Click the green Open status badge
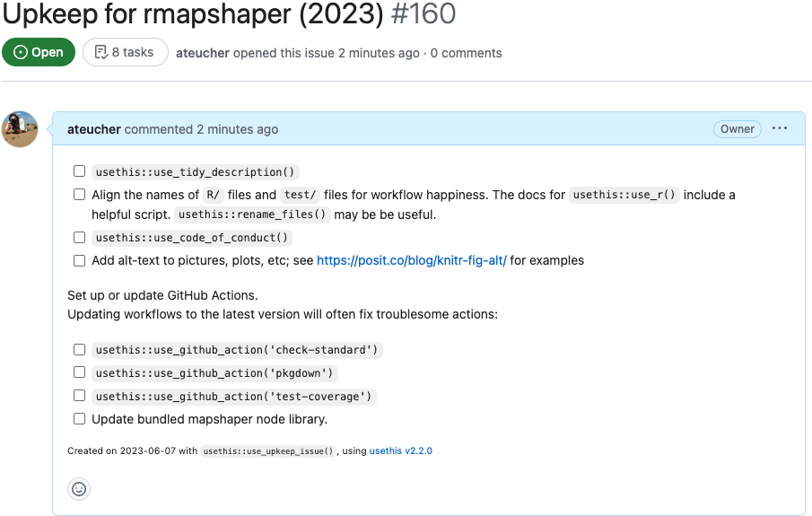This screenshot has height=516, width=812. pyautogui.click(x=39, y=52)
